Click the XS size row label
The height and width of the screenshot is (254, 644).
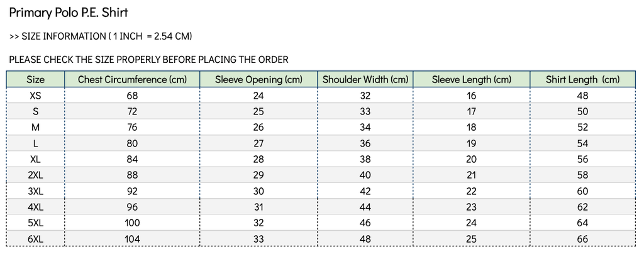tap(35, 96)
